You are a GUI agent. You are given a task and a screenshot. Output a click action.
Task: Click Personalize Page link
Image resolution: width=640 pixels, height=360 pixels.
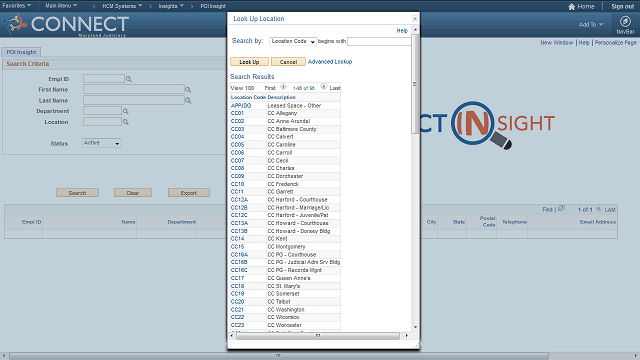[615, 42]
